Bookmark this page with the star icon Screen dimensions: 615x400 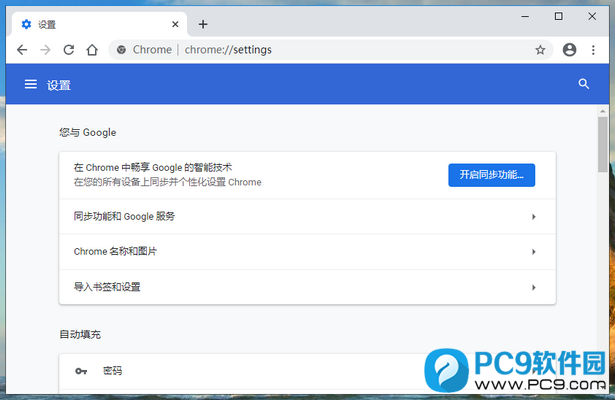click(540, 50)
